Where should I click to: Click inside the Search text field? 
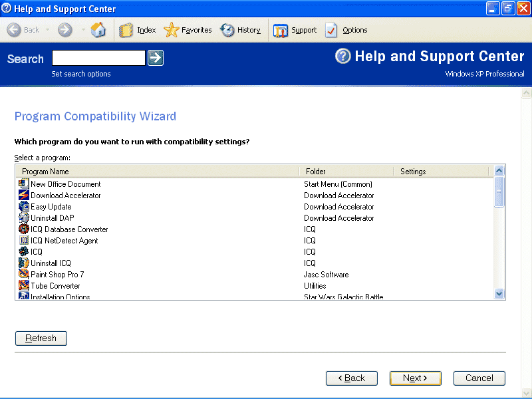[98, 58]
